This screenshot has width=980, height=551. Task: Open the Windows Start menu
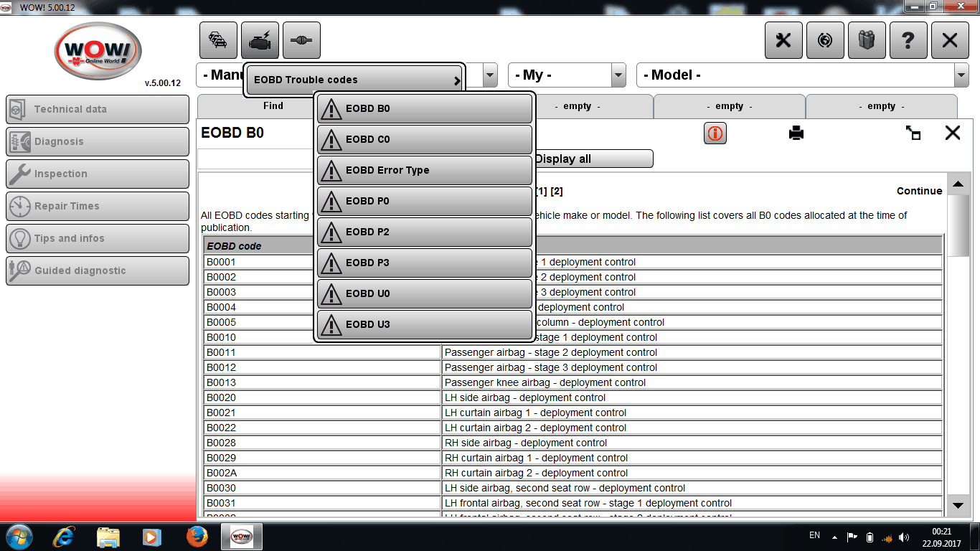tap(19, 537)
